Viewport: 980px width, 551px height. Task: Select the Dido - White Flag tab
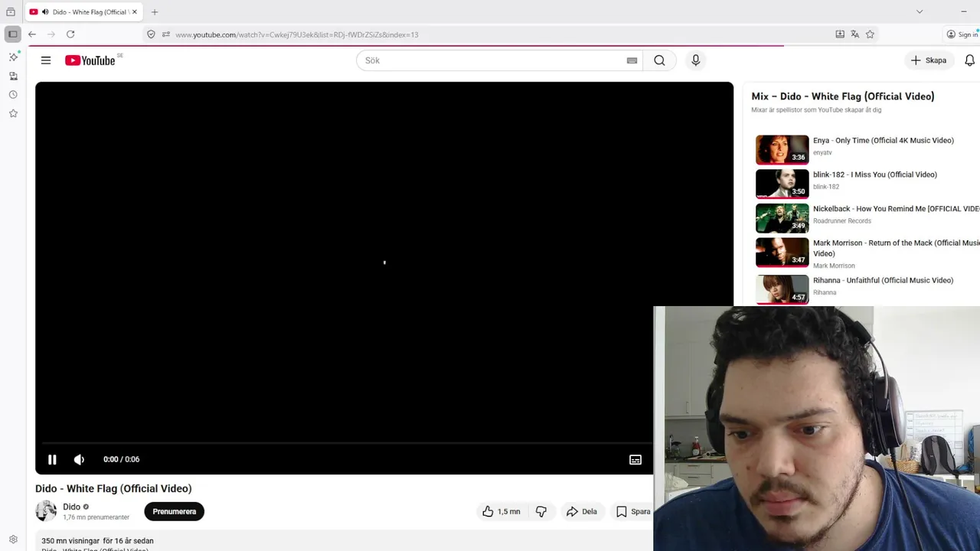coord(83,11)
